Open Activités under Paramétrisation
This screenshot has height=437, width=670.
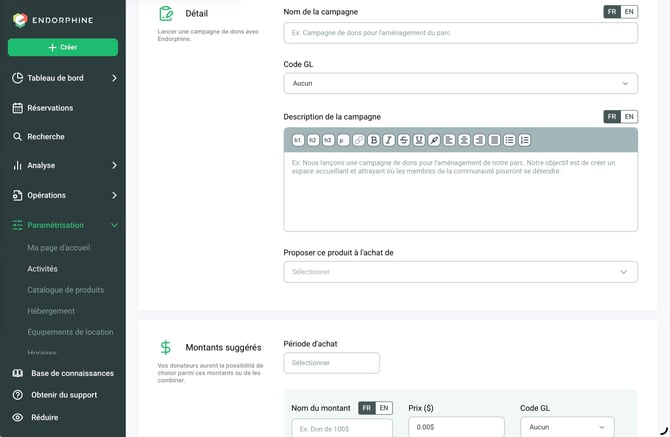42,269
